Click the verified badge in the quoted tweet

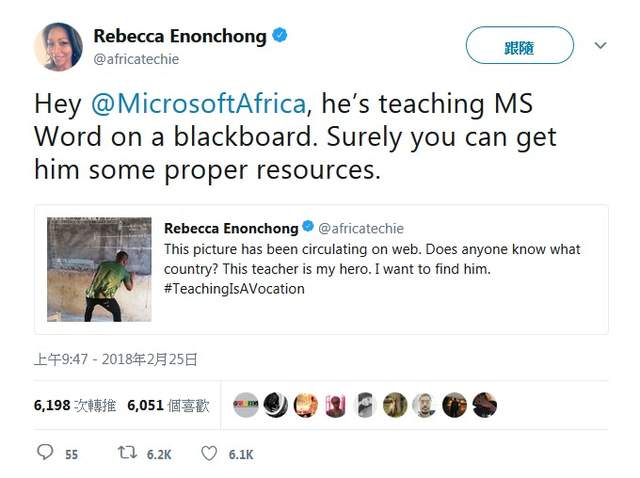[308, 228]
